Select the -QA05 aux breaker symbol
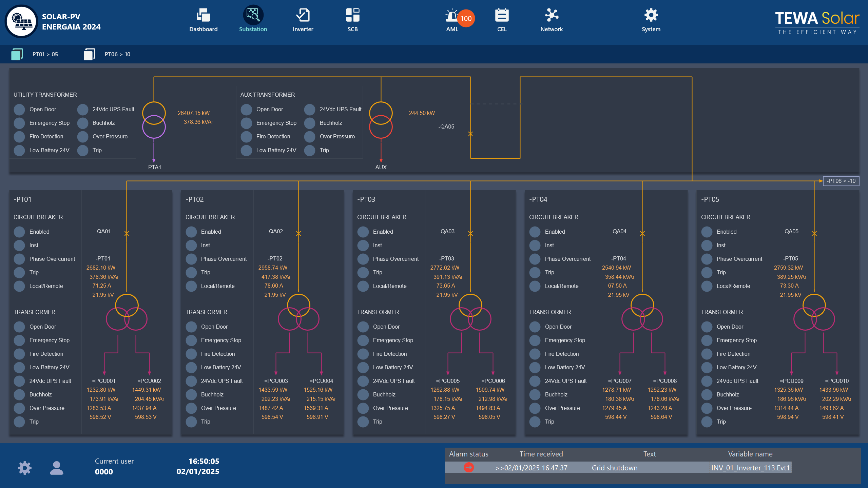Viewport: 868px width, 488px height. tap(470, 134)
